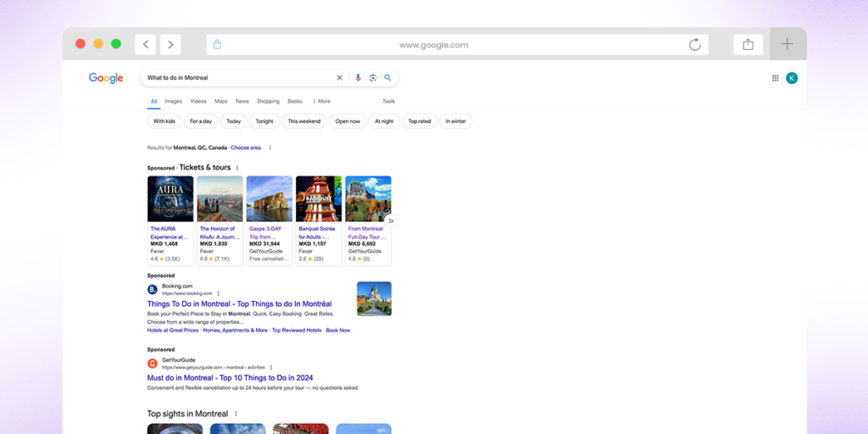The height and width of the screenshot is (434, 868).
Task: Click the green macOS fullscreen dot
Action: [x=115, y=44]
